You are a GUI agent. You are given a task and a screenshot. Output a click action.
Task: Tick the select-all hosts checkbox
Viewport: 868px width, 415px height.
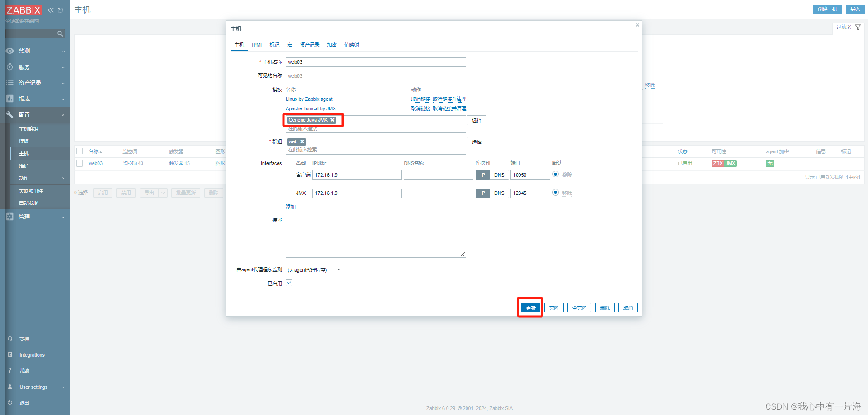80,151
